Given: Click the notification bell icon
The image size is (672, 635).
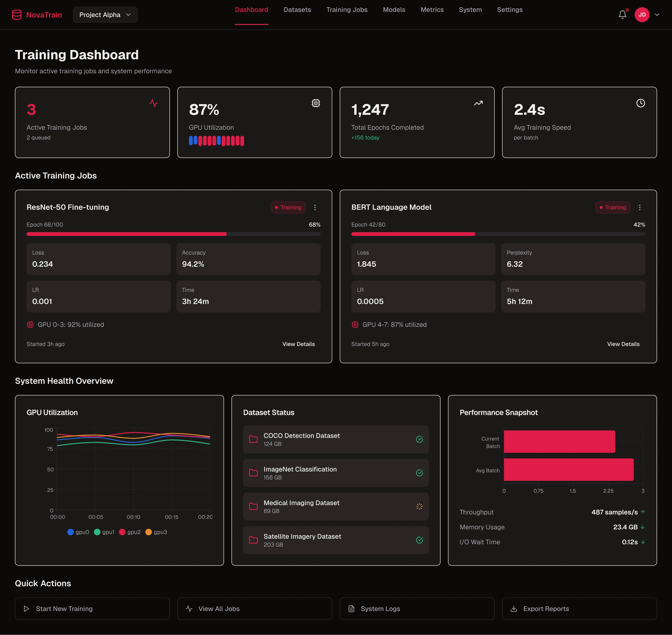Looking at the screenshot, I should tap(622, 14).
